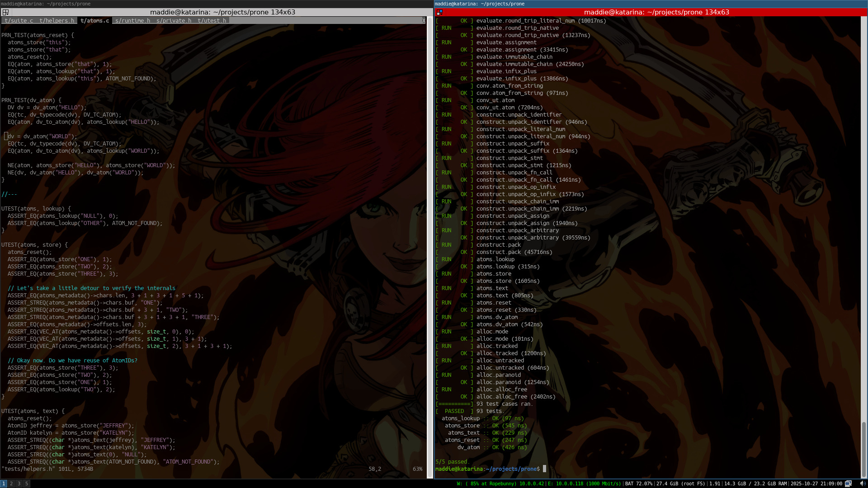Close the vim tab with the X
The image size is (868, 488).
[424, 20]
